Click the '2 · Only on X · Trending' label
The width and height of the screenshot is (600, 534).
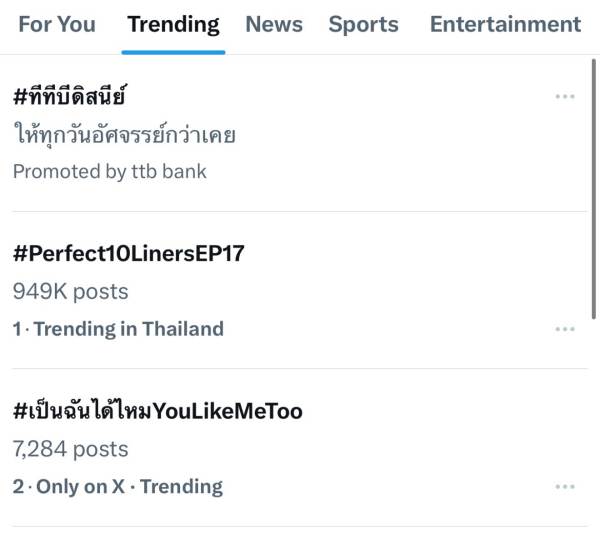click(118, 487)
